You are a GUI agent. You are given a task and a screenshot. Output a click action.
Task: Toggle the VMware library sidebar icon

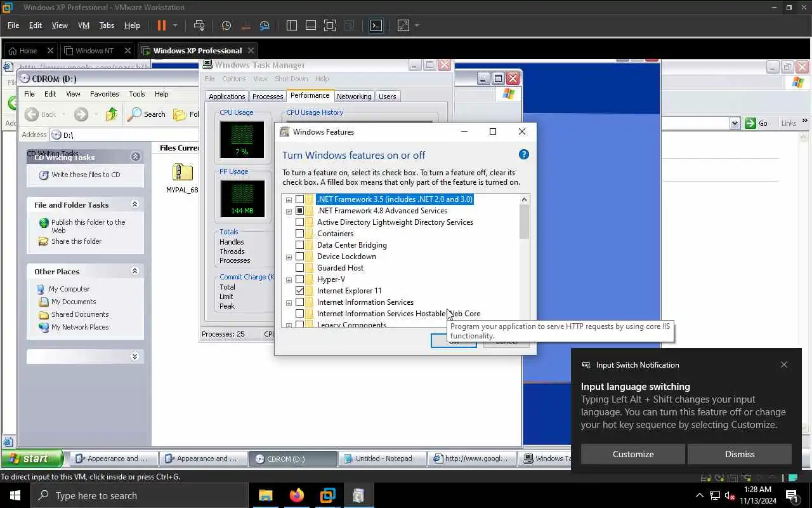click(x=292, y=25)
